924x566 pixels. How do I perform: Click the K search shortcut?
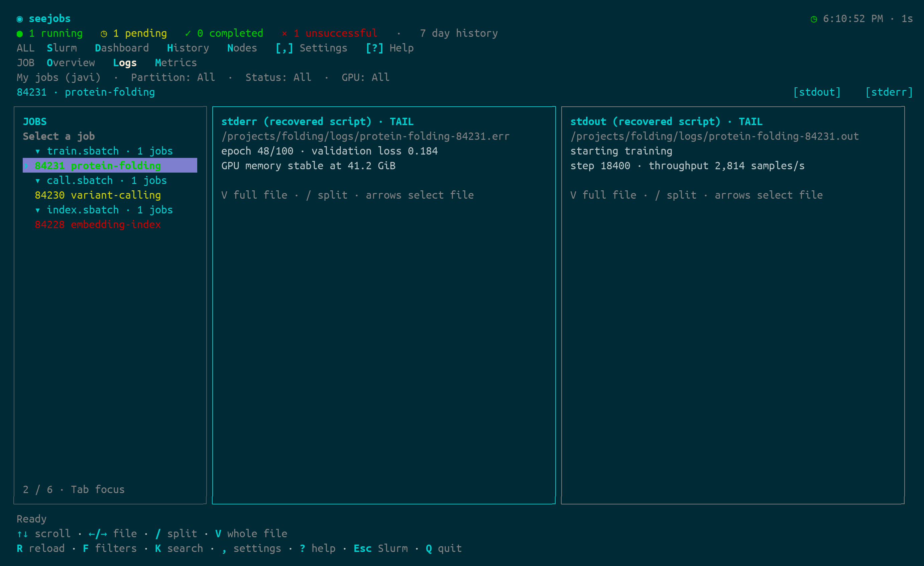tap(179, 548)
